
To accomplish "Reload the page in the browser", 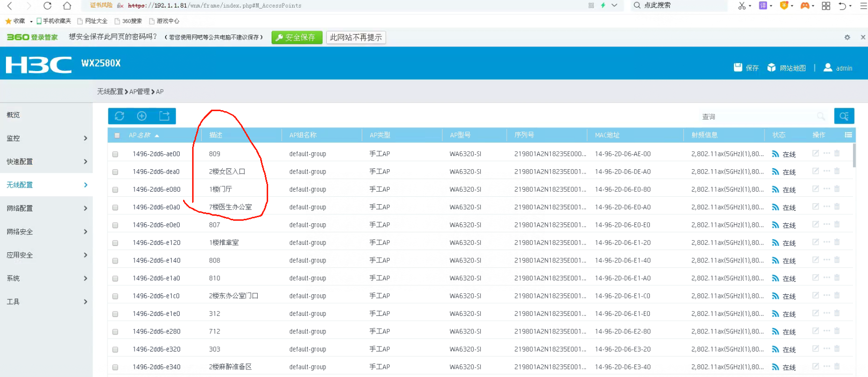I will [48, 6].
